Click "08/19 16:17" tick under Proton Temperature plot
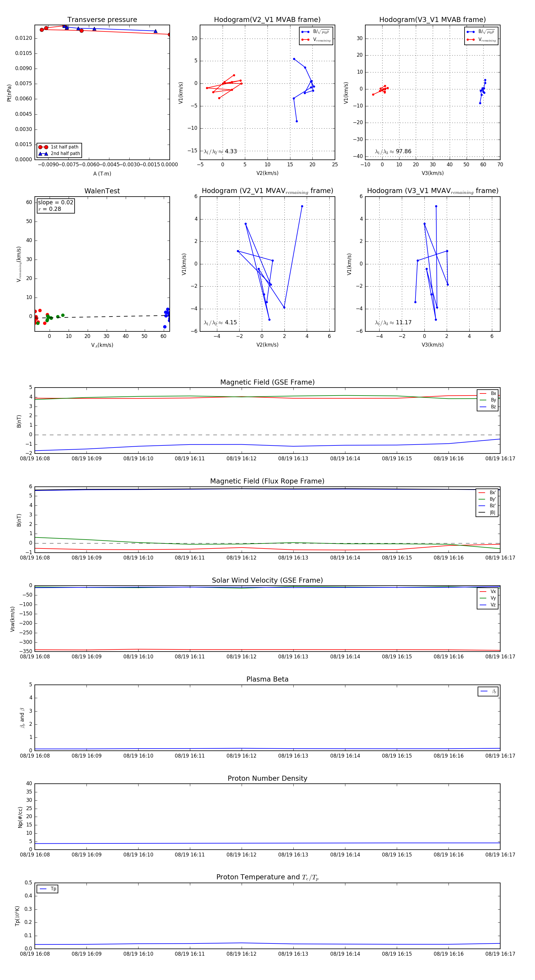The width and height of the screenshot is (535, 980). (x=500, y=954)
